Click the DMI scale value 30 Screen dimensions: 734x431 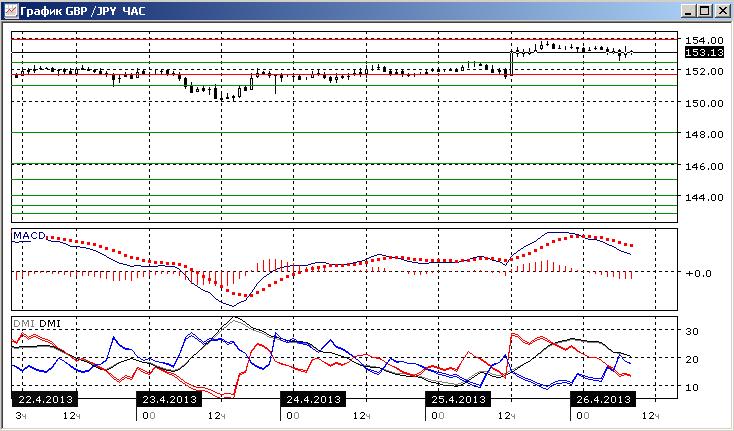692,331
